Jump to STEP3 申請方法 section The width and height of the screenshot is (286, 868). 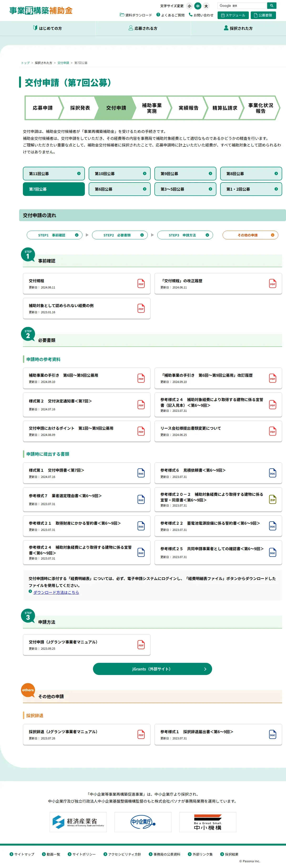tap(185, 235)
